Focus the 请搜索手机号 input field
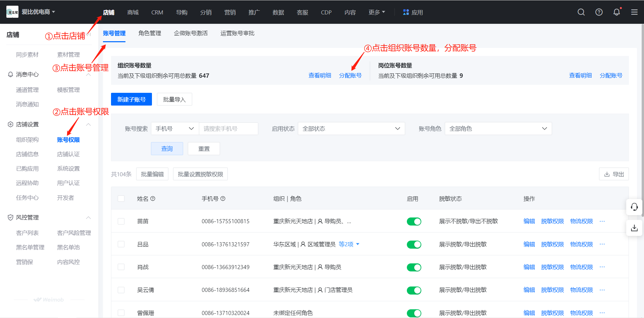Viewport: 644px width, 318px height. tap(228, 129)
